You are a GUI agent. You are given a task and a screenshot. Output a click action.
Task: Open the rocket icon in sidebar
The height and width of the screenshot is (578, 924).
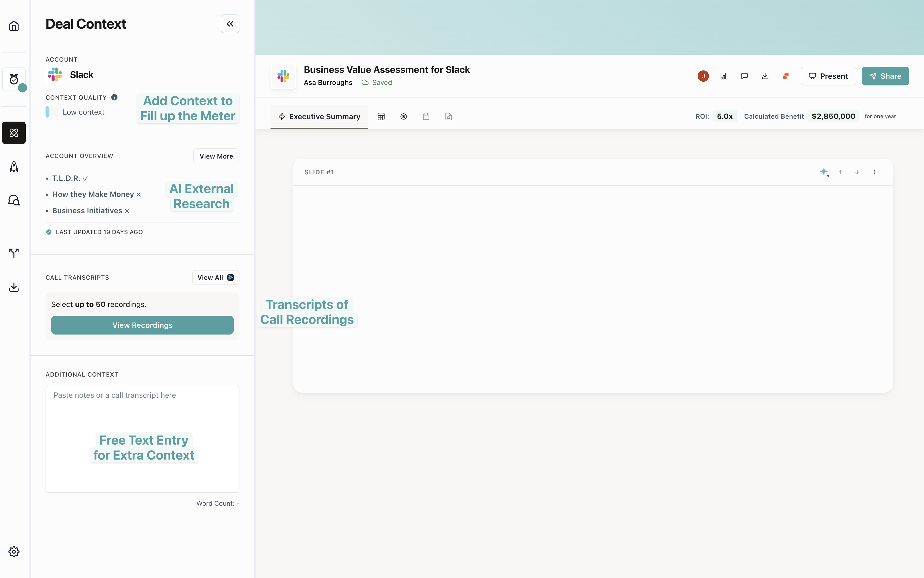14,167
